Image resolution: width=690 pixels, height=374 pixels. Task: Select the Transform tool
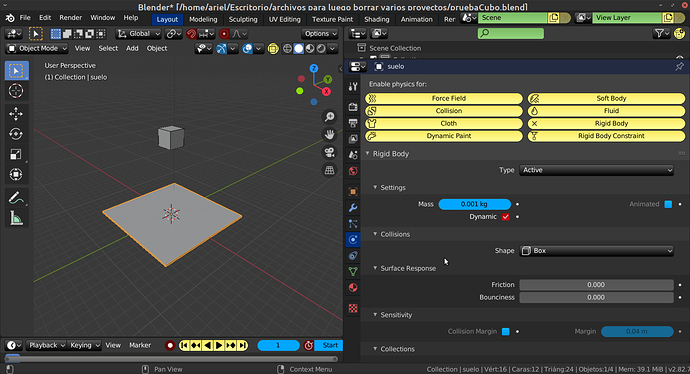16,174
